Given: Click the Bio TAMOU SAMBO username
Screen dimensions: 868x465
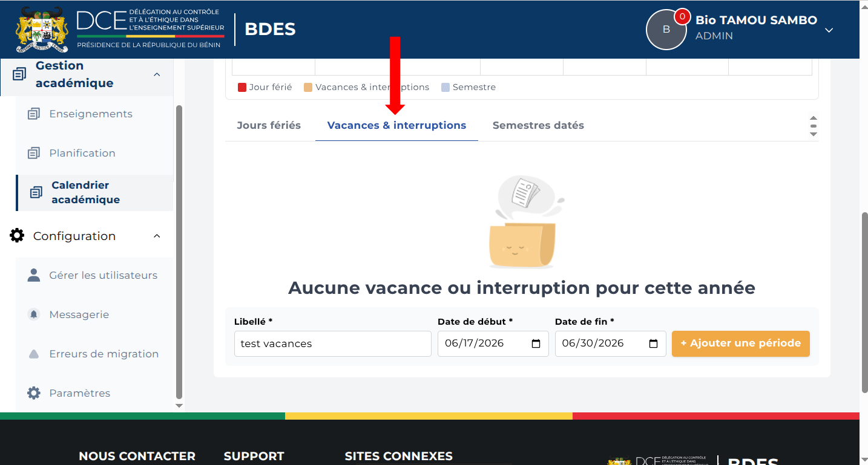Looking at the screenshot, I should pos(756,20).
